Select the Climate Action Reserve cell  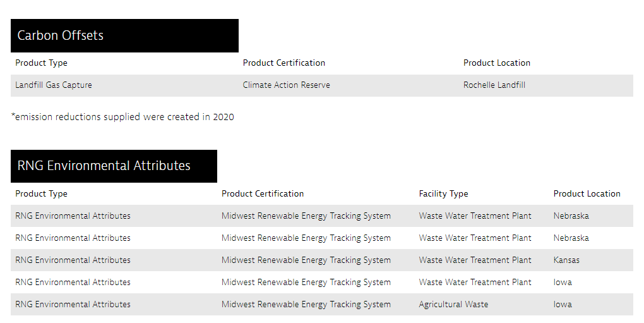click(286, 85)
